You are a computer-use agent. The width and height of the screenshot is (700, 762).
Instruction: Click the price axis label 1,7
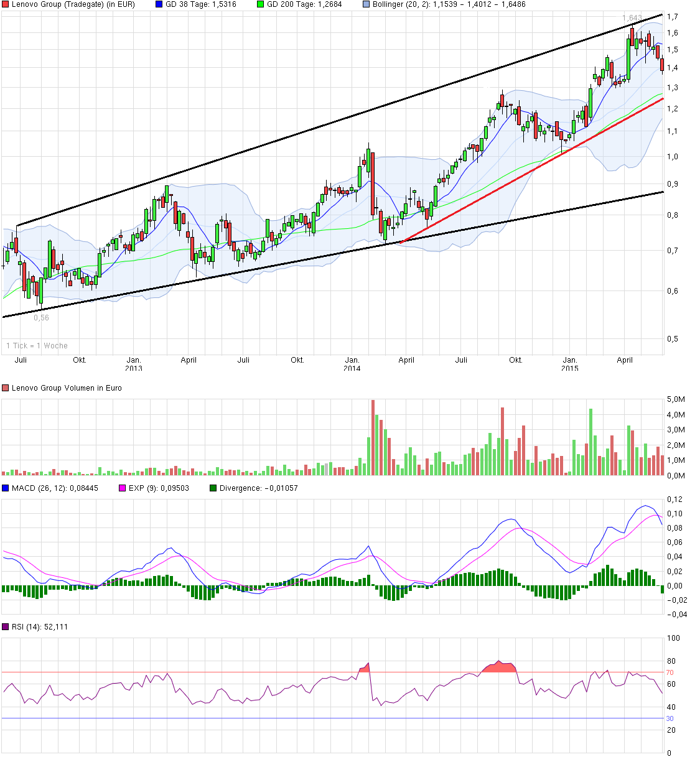673,16
